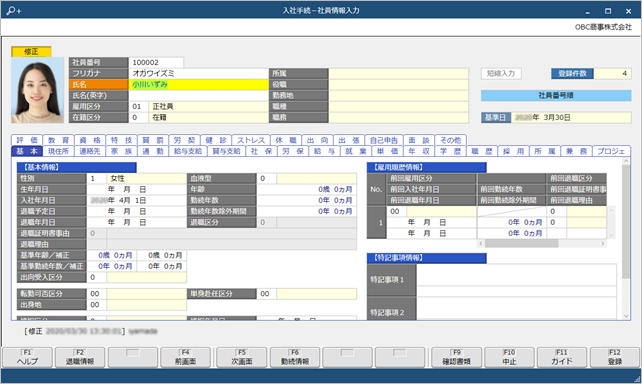642x384 pixels.
Task: Save with the F12 登録 button
Action: click(x=615, y=357)
